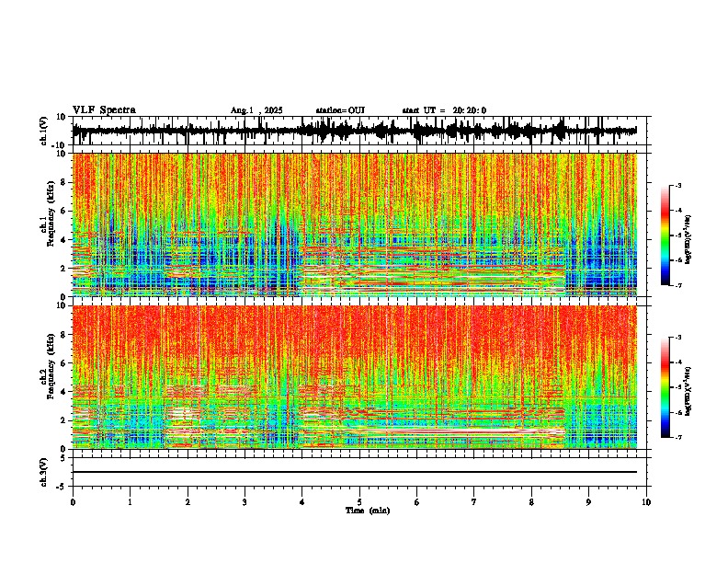Click the 'station=OUI' header label
The height and width of the screenshot is (563, 728).
(x=340, y=110)
